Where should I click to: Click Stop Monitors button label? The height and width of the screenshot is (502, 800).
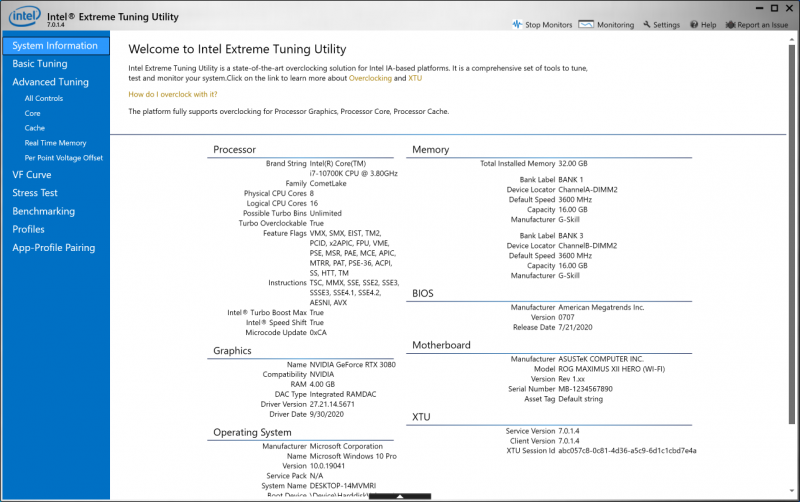tap(548, 24)
